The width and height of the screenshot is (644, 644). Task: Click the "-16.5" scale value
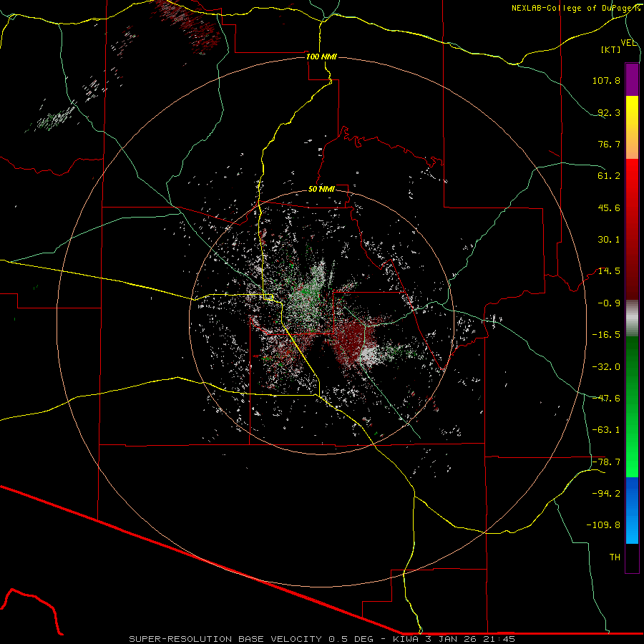tap(606, 335)
